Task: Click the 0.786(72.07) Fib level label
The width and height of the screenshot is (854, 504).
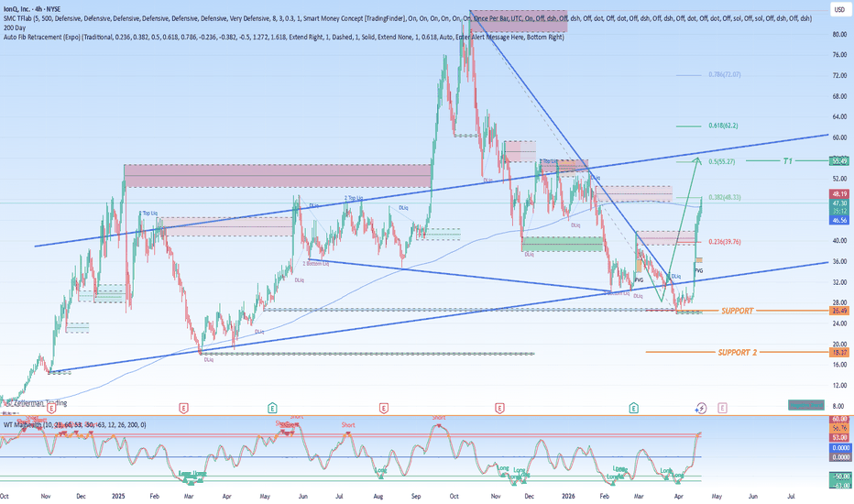Action: tap(725, 74)
